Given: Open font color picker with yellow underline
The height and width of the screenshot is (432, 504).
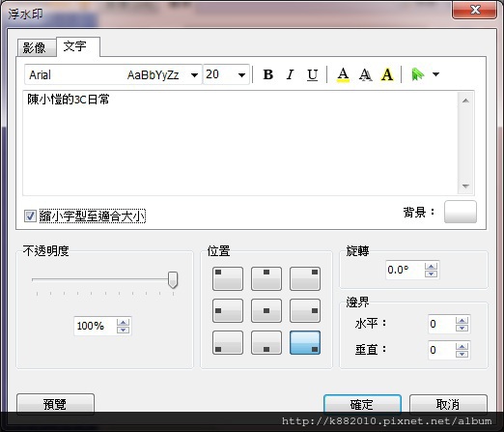Looking at the screenshot, I should click(343, 74).
